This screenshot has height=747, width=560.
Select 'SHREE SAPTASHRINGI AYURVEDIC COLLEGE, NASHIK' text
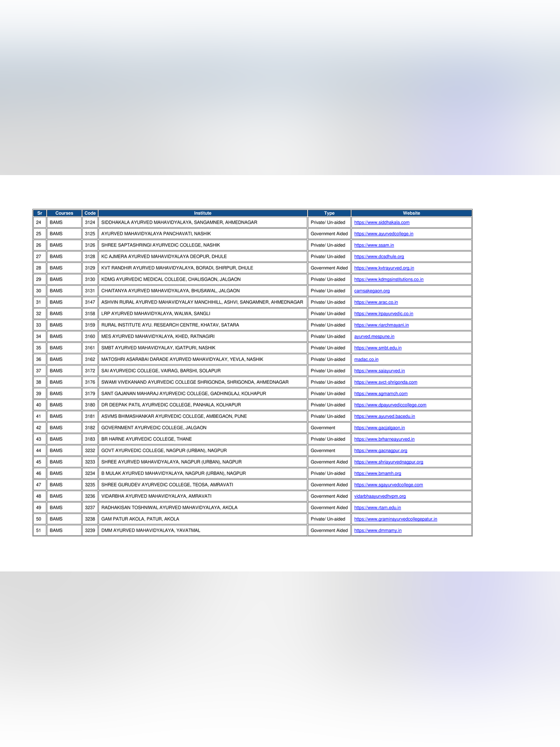point(161,245)
